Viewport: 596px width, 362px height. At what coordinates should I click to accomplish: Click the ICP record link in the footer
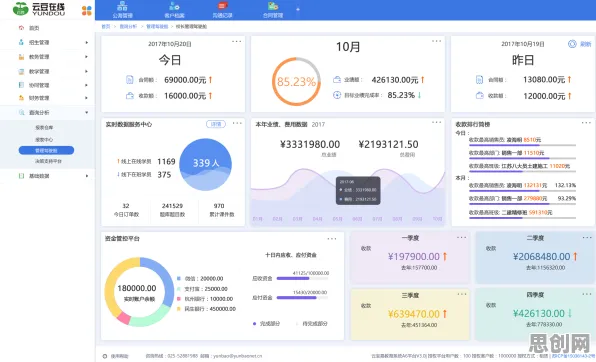point(574,356)
